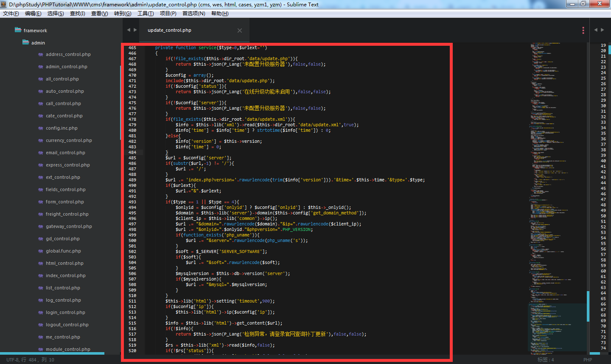The image size is (611, 364).
Task: Maximize the Sublime Text window
Action: 583,4
